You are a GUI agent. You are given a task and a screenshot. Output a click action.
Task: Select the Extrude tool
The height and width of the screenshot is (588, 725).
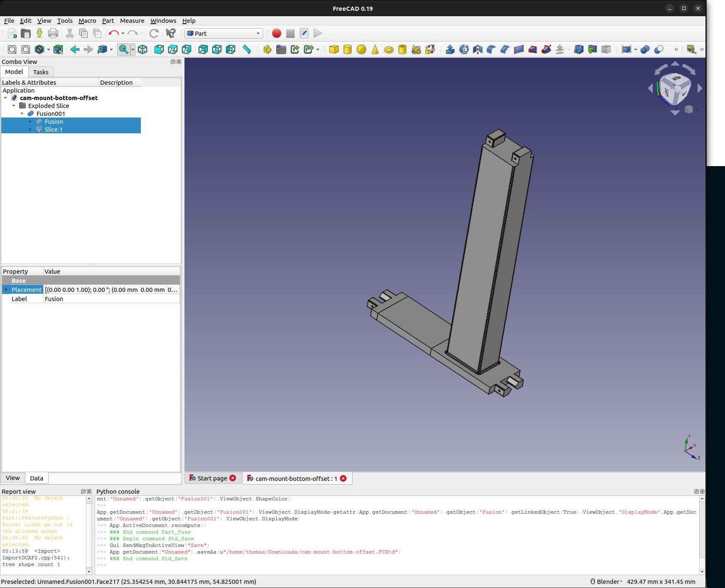[x=450, y=49]
